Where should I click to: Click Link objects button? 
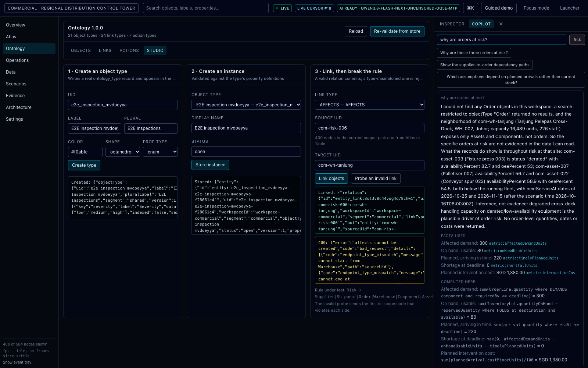(x=331, y=178)
